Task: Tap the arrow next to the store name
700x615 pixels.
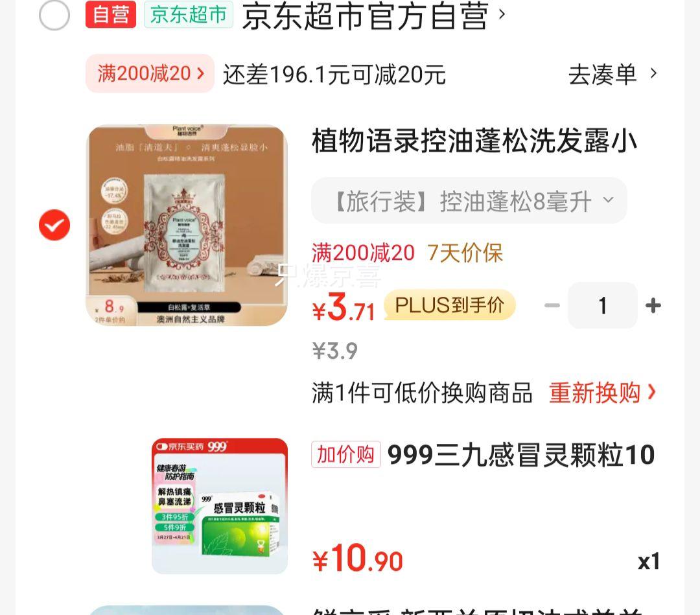Action: pyautogui.click(x=502, y=14)
